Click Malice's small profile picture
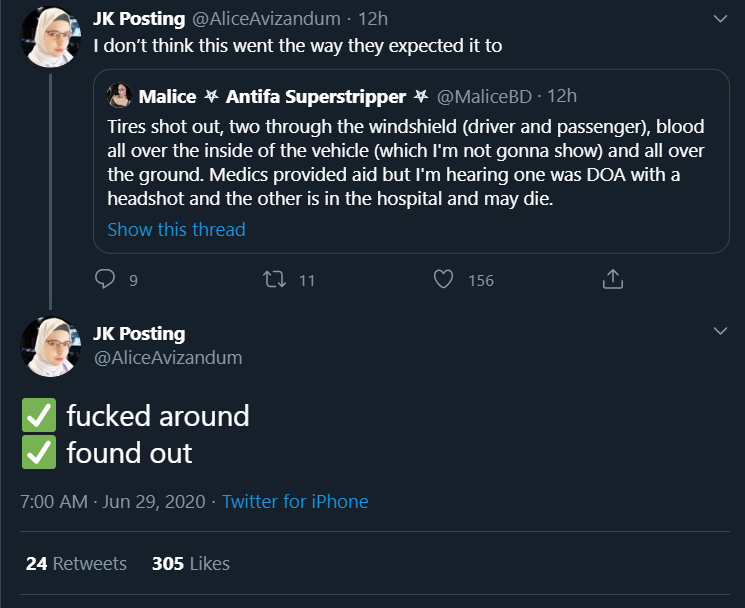 pyautogui.click(x=119, y=95)
